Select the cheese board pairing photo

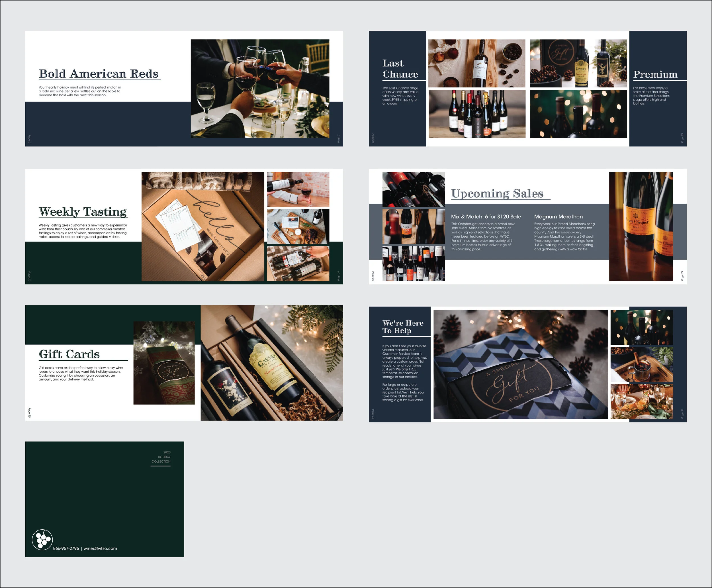coord(298,226)
